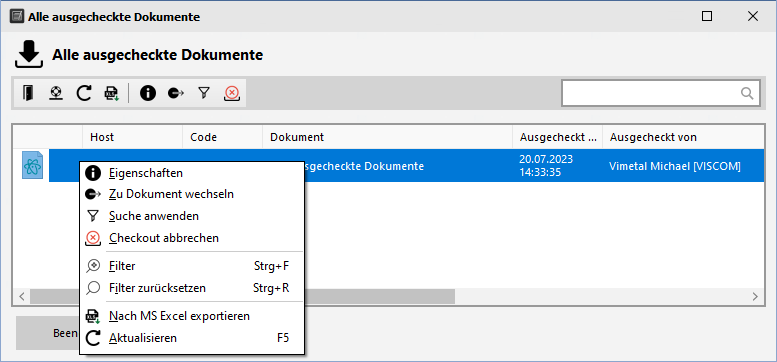
Task: Click the Excel export icon in toolbar
Action: coord(111,93)
